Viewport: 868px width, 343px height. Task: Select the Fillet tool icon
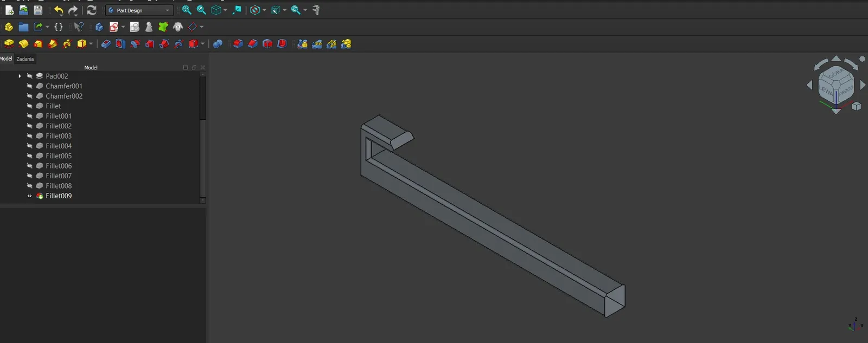pos(238,44)
